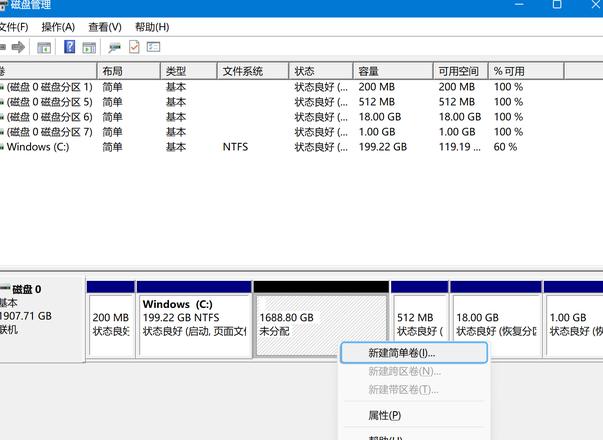Click the Show/Hide Action Pane toolbar icon
The width and height of the screenshot is (603, 440).
pyautogui.click(x=89, y=48)
